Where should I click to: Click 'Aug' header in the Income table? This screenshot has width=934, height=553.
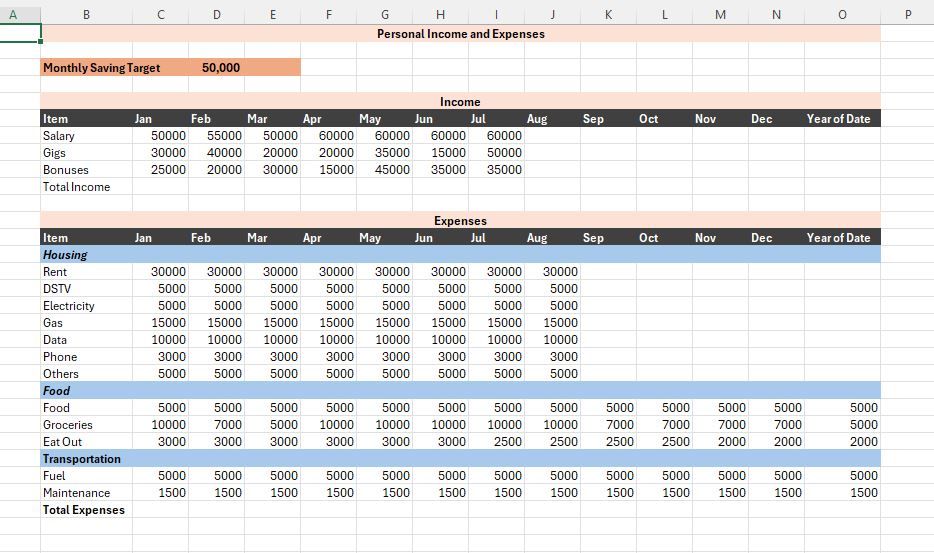click(x=537, y=119)
